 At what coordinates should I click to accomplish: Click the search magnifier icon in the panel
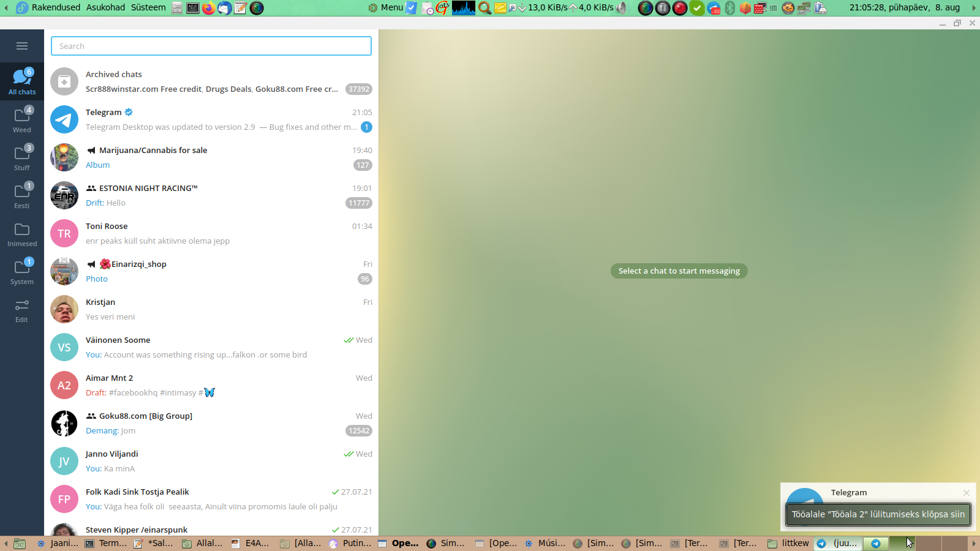coord(484,8)
